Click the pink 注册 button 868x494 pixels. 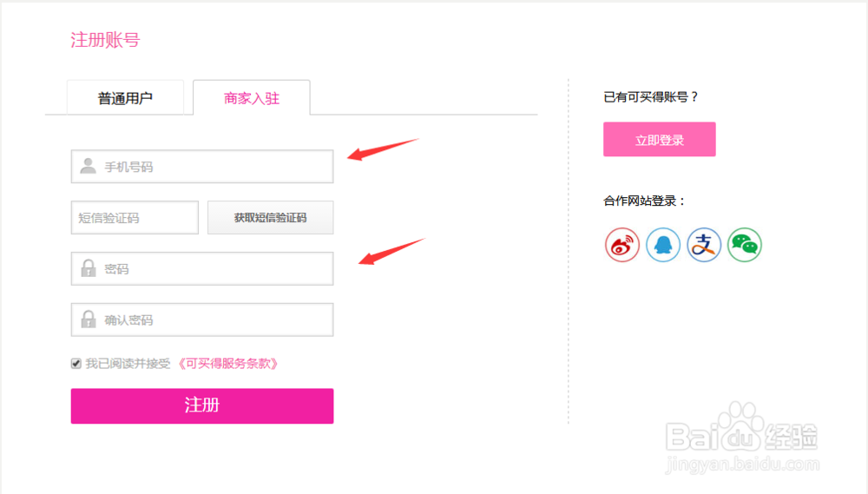point(202,405)
